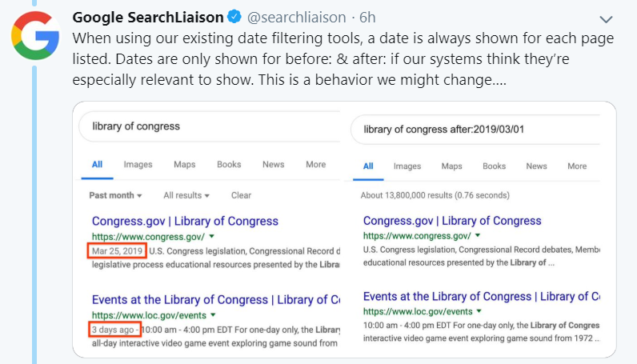Expand the Past month date filter
Image resolution: width=637 pixels, height=364 pixels.
click(x=115, y=195)
